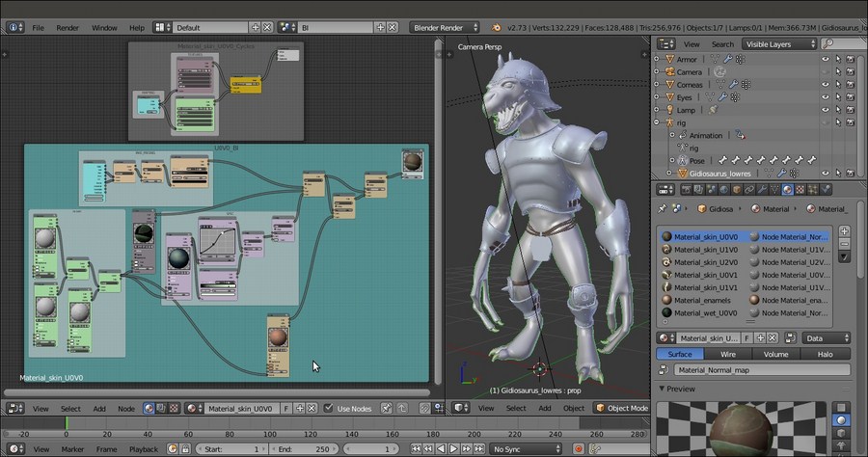
Task: Jump to the end frame in timeline
Action: (479, 448)
